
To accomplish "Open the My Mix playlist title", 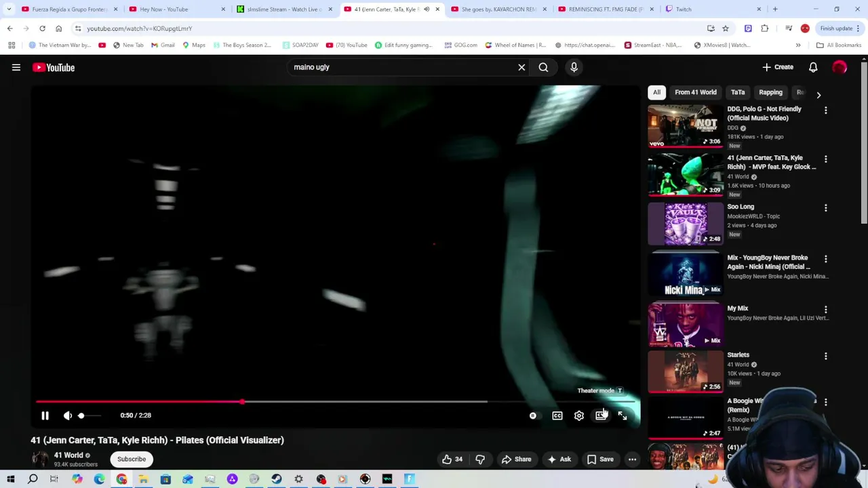I will (737, 308).
